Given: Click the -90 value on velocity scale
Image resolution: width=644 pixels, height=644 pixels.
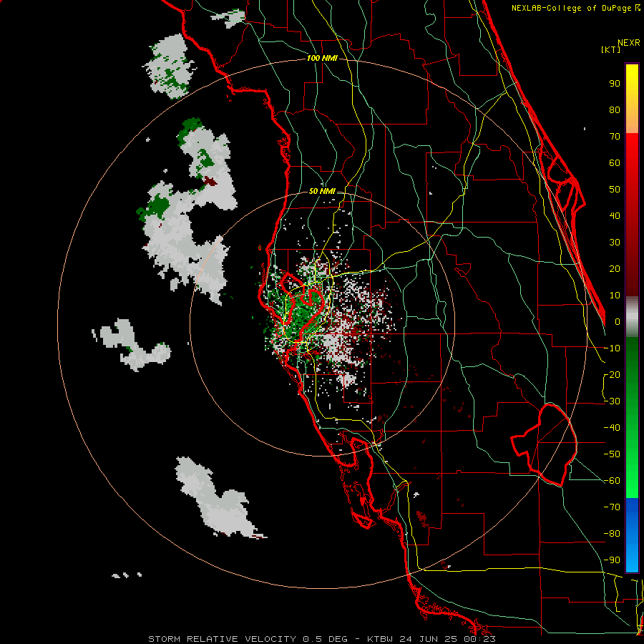Looking at the screenshot, I should coord(612,560).
